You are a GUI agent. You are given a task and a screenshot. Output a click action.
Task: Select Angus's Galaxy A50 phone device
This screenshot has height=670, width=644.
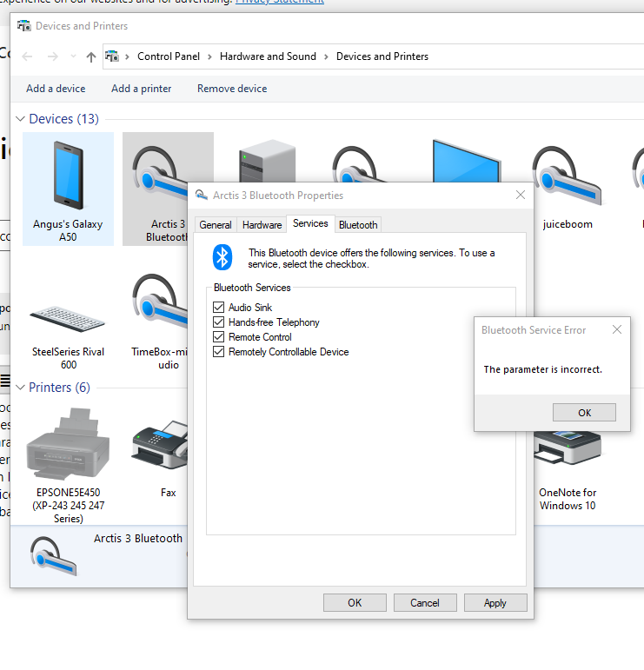pos(68,189)
